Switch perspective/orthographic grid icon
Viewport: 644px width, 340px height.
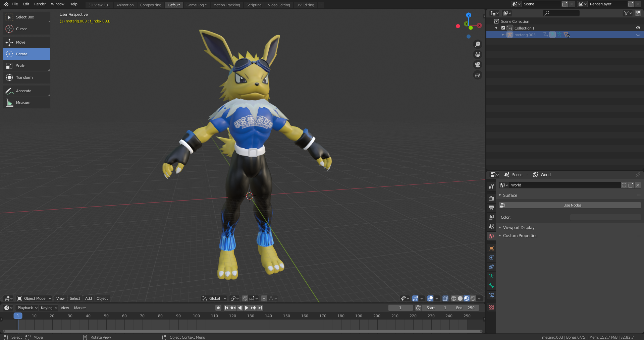click(x=478, y=75)
